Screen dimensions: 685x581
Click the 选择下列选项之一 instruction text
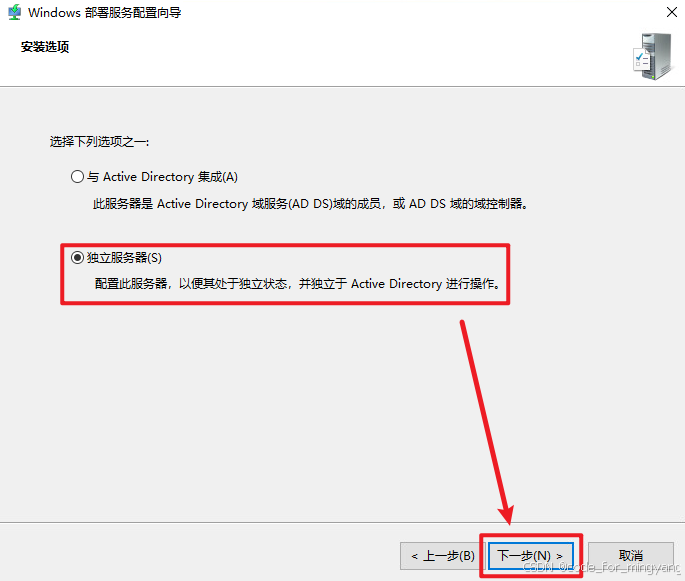(99, 142)
